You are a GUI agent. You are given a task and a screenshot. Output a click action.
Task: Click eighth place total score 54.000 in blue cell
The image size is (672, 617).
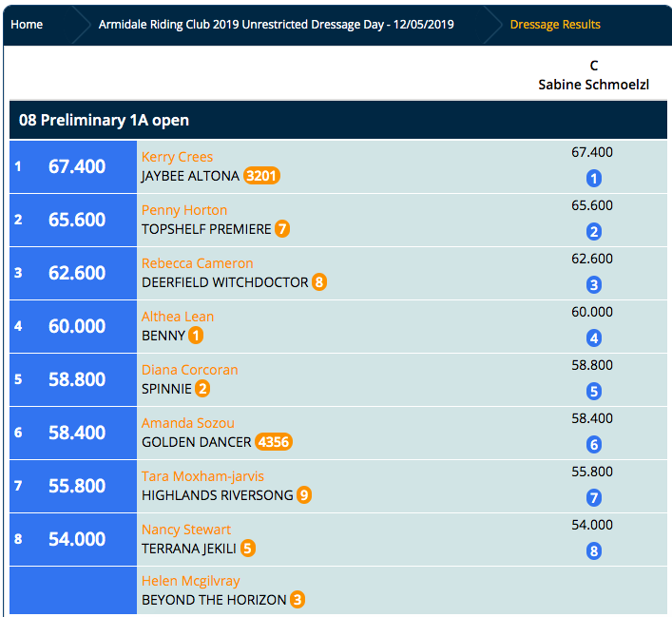(x=77, y=539)
